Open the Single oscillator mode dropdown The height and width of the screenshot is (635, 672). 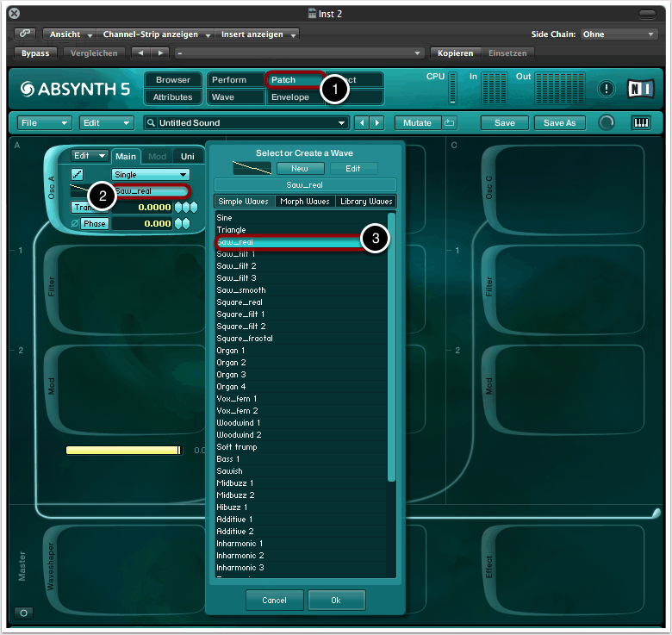coord(150,175)
